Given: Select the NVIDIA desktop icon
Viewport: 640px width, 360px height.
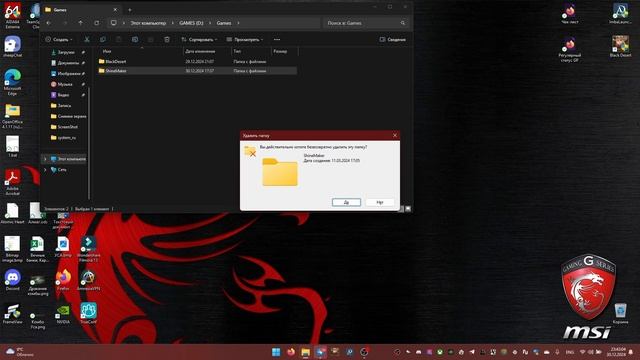Looking at the screenshot, I should [63, 313].
